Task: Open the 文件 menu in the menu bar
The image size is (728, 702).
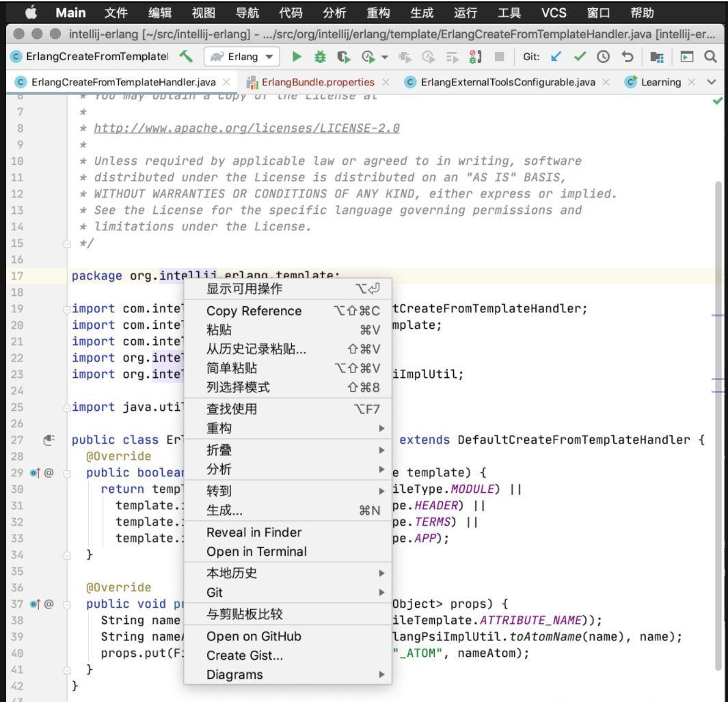Action: 116,12
